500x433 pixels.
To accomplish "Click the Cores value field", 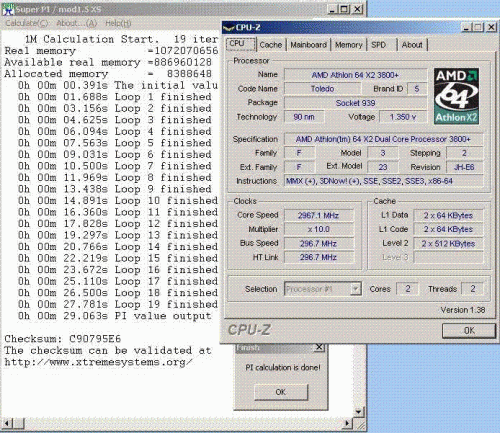I will click(407, 289).
